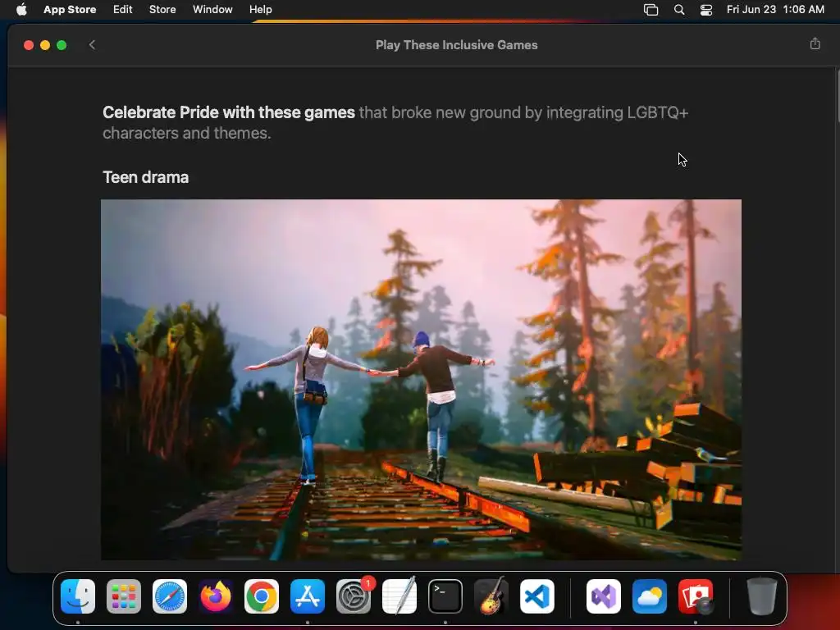Open Visual Studio purple icon in dock
840x630 pixels.
coord(604,596)
